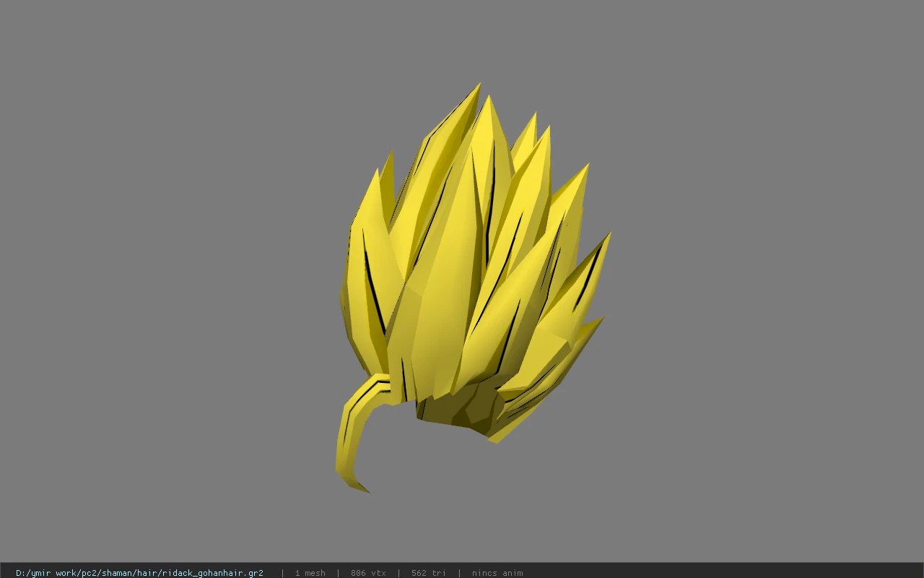Click the ridack_gohanhair.gr2 file path
This screenshot has width=924, height=578.
coord(139,573)
